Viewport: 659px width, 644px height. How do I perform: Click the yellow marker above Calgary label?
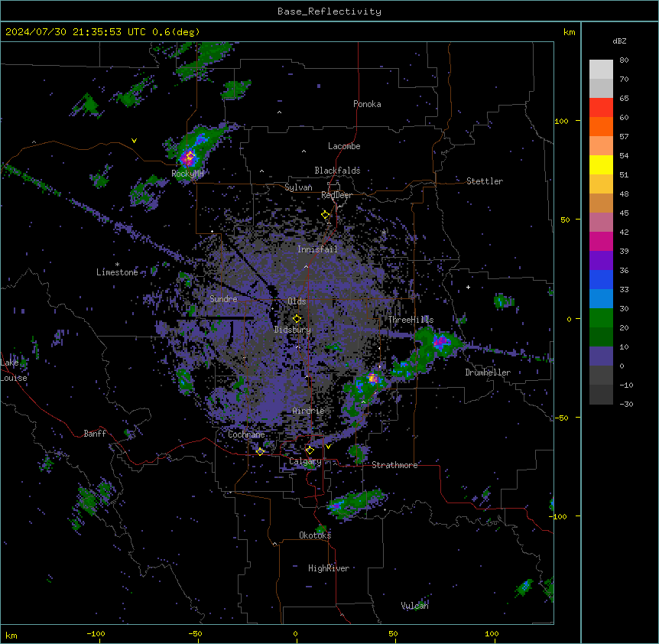pos(310,450)
